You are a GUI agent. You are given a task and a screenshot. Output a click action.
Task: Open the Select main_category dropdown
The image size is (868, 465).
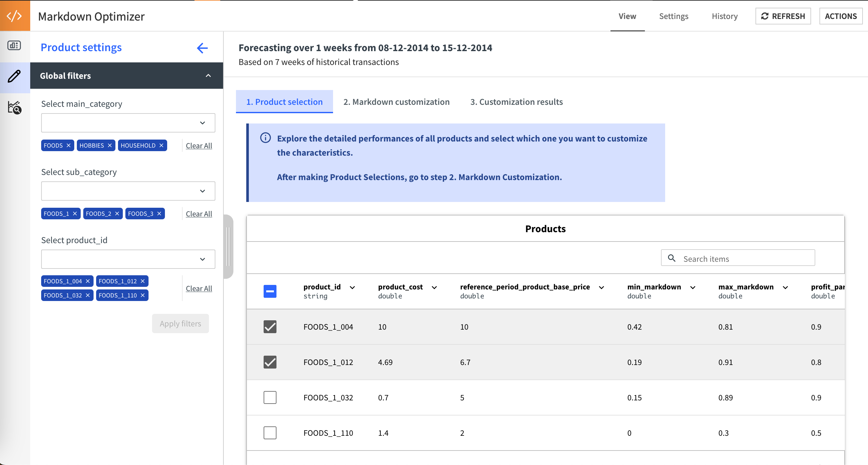pyautogui.click(x=128, y=123)
